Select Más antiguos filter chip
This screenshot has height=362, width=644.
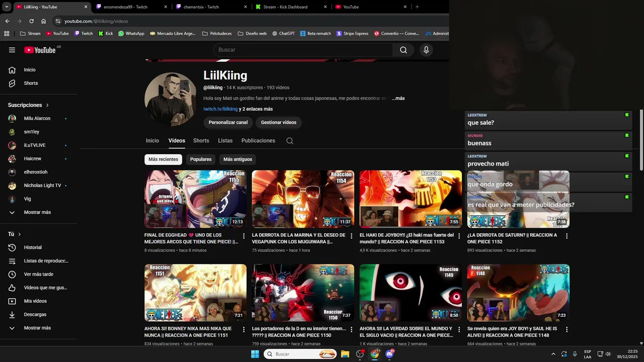coord(237,159)
